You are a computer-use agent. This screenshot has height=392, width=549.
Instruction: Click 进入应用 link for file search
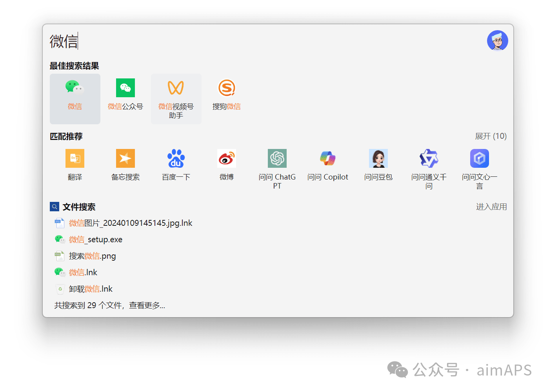491,207
